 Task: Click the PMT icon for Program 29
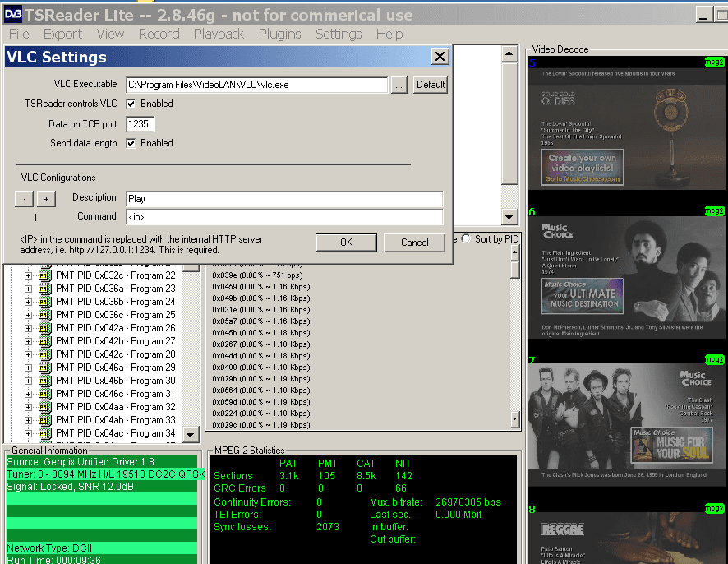[x=44, y=368]
